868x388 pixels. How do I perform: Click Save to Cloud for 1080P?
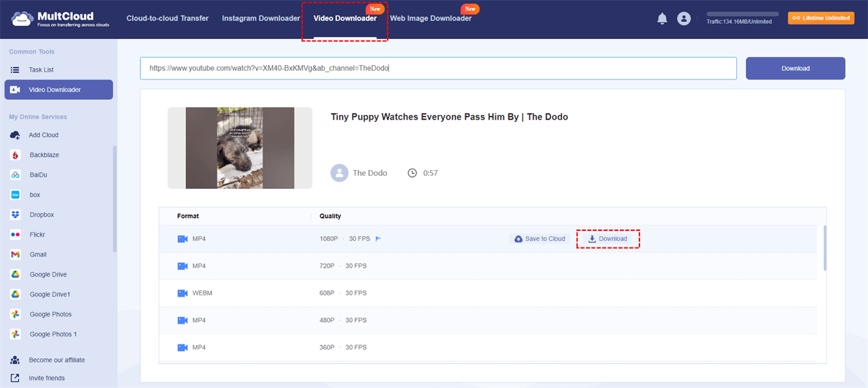[540, 239]
